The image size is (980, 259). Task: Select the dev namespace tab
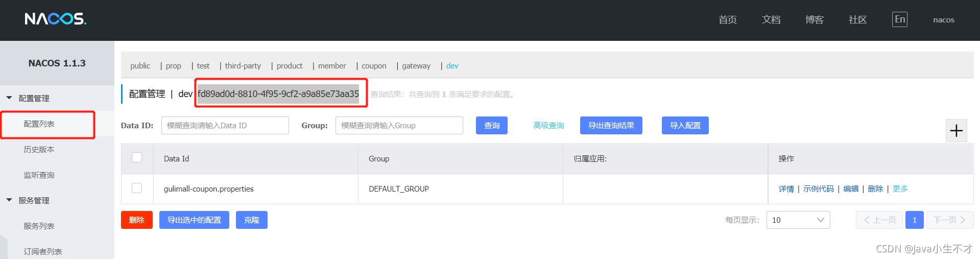pyautogui.click(x=452, y=66)
